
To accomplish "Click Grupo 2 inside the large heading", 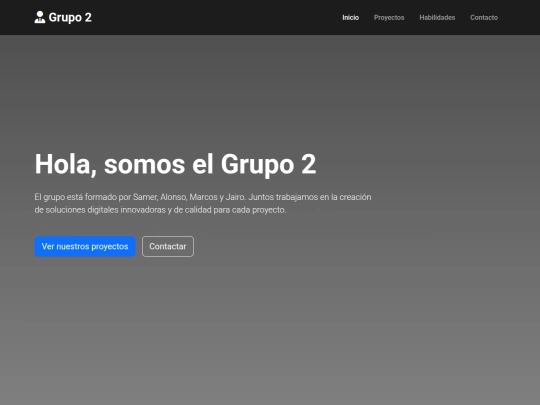I will point(268,164).
